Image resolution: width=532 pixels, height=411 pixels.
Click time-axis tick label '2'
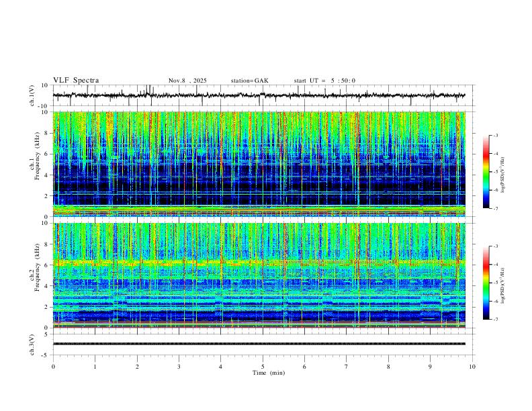[x=137, y=367]
